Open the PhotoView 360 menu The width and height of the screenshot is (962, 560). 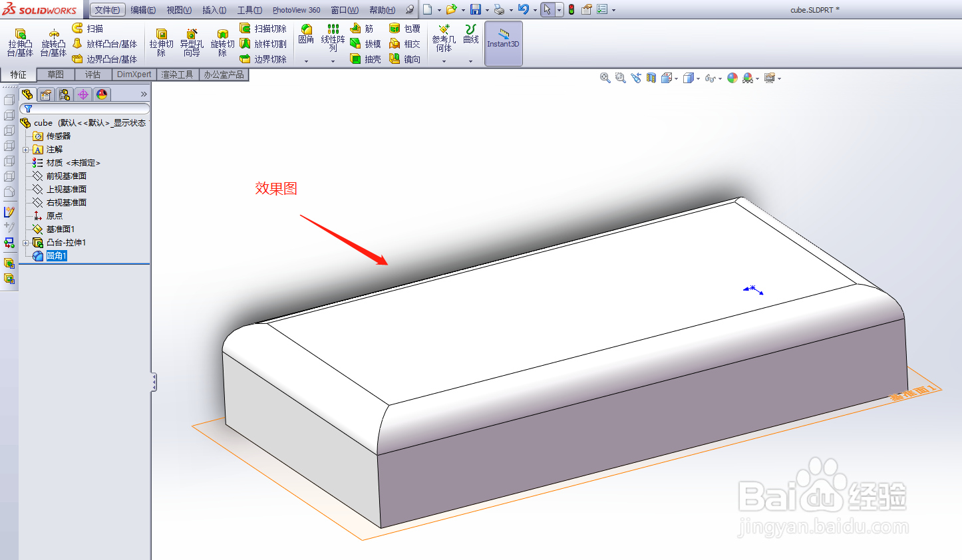click(x=296, y=10)
